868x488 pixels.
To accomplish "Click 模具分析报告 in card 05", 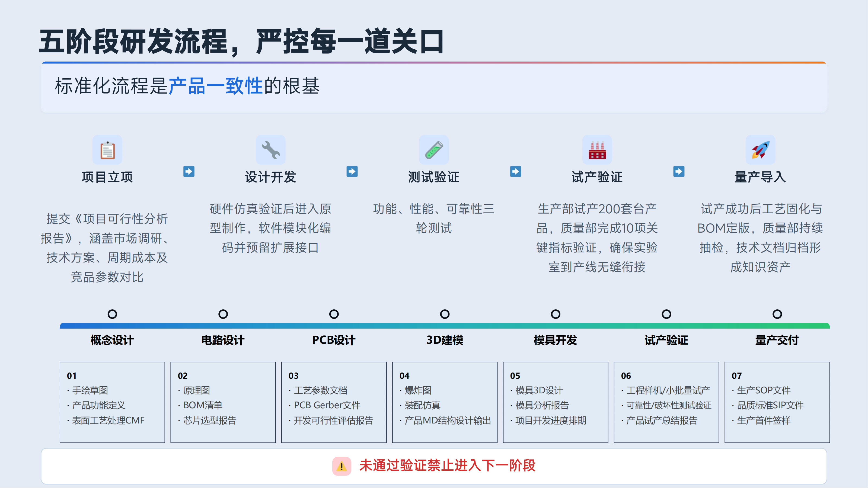I will (542, 405).
